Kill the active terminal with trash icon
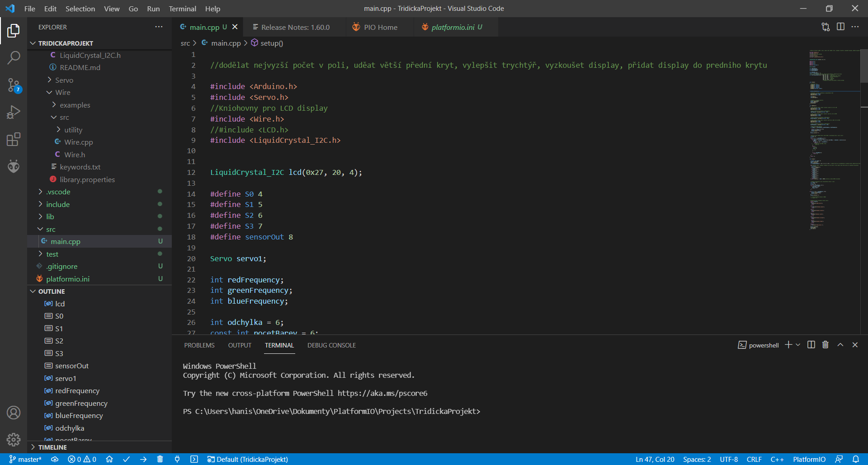The width and height of the screenshot is (868, 465). [x=825, y=345]
